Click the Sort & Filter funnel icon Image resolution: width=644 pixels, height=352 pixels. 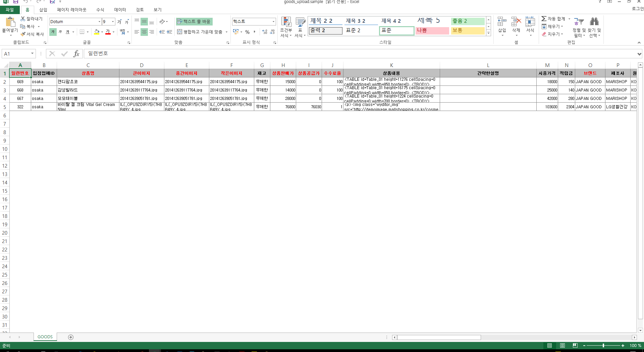coord(579,22)
